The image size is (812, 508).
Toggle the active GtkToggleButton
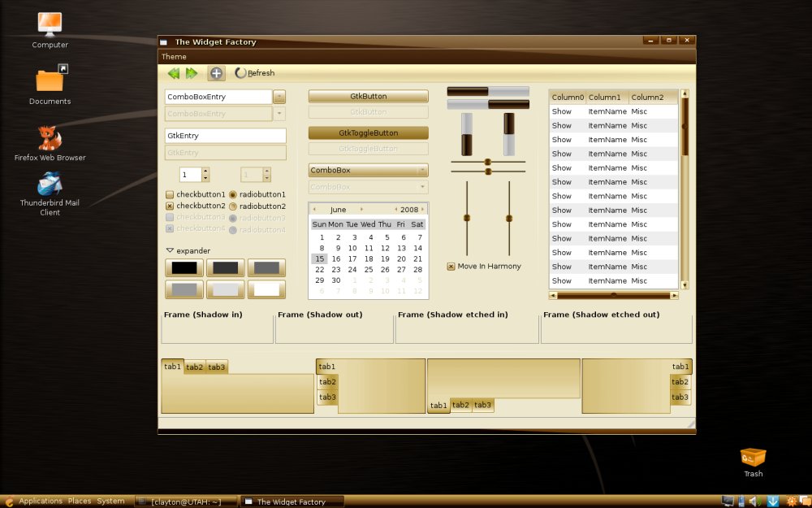click(x=368, y=132)
